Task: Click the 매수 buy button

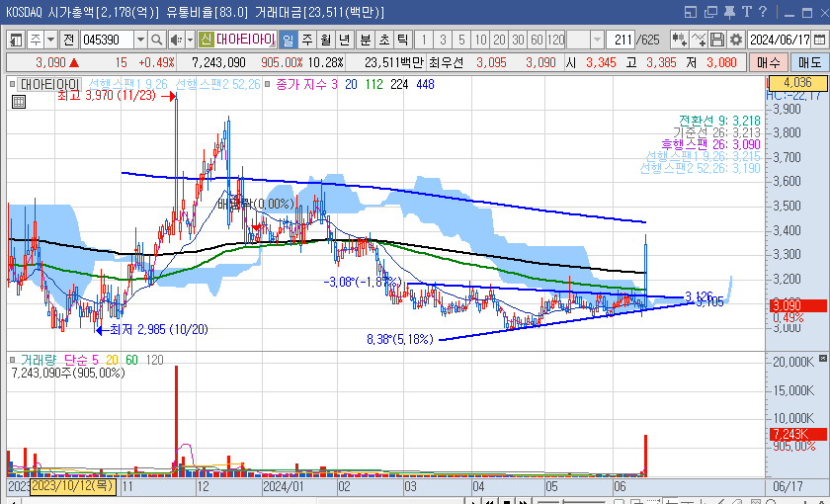Action: pos(769,62)
